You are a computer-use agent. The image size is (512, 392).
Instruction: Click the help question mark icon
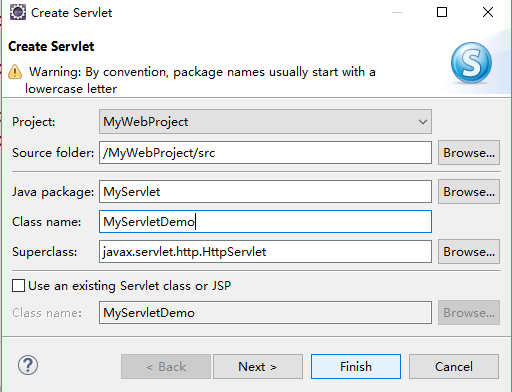coord(28,365)
